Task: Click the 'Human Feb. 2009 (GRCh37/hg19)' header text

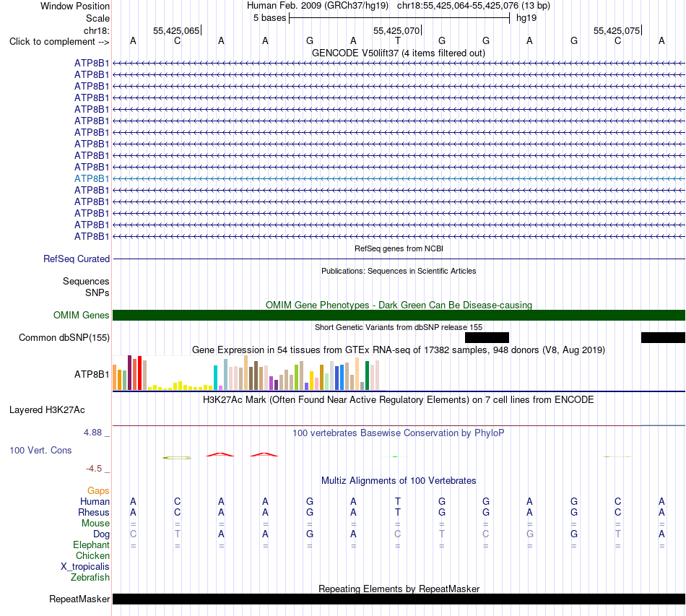Action: tap(317, 6)
